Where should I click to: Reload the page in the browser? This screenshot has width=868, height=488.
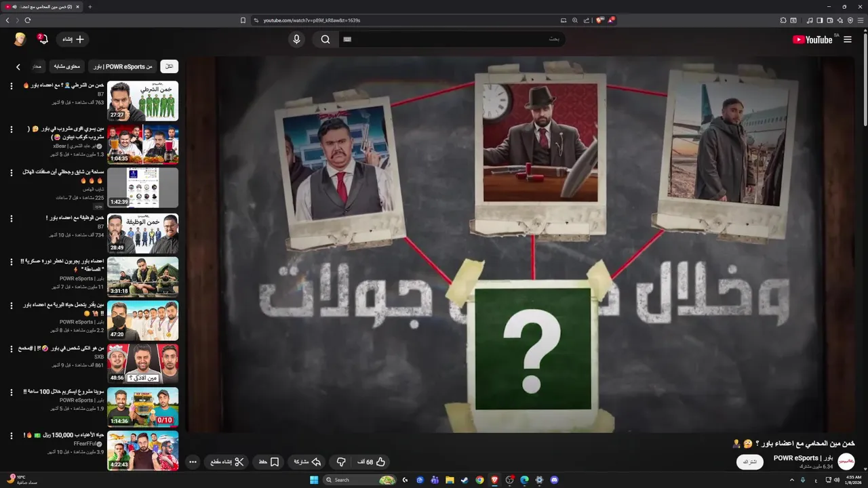click(28, 20)
